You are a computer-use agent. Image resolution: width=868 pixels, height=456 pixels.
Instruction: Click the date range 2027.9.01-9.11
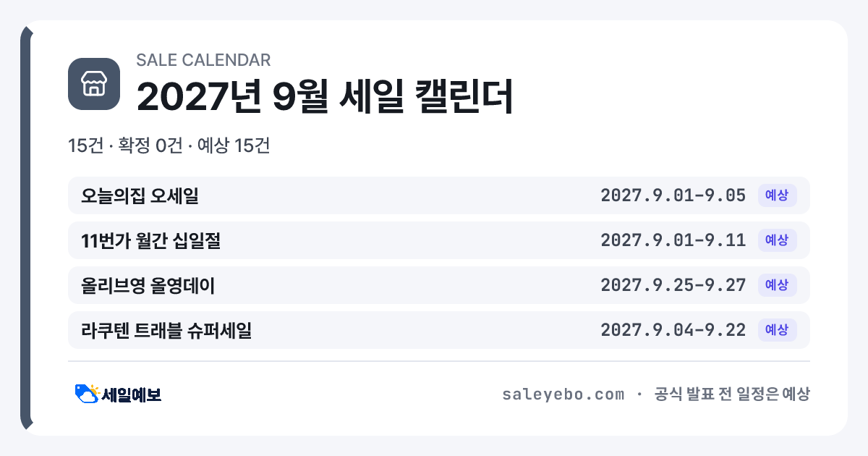(x=673, y=240)
